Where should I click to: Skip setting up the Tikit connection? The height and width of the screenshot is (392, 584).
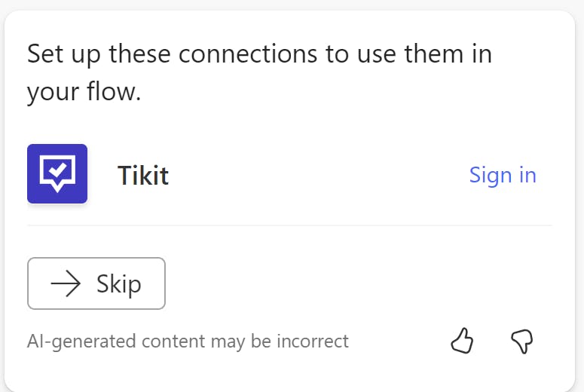coord(96,284)
